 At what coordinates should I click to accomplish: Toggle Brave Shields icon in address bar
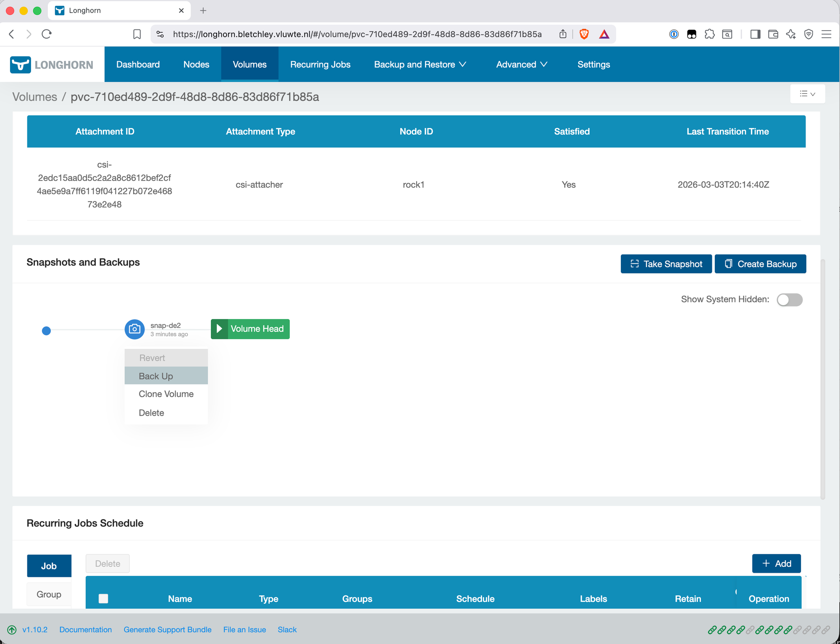tap(584, 34)
